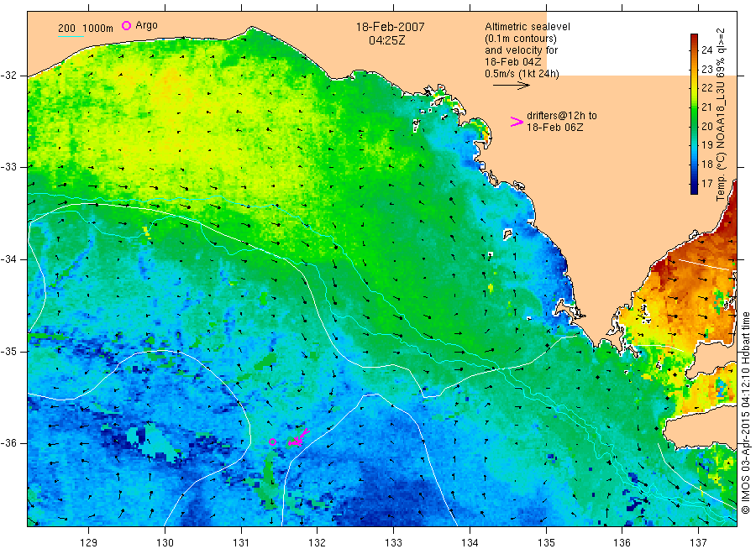Click the 'Altimetric sealevel' text
Viewport: 756px width, 554px height.
pyautogui.click(x=527, y=27)
